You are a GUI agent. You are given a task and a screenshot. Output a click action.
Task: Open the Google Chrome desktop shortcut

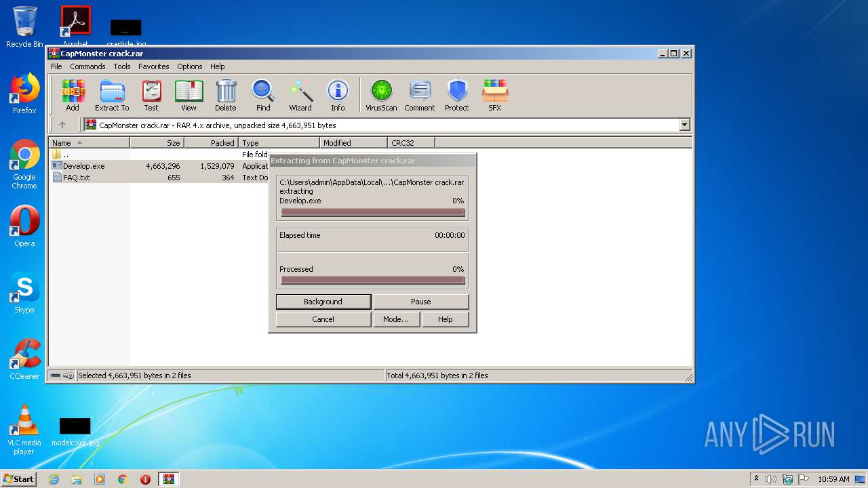pos(24,164)
